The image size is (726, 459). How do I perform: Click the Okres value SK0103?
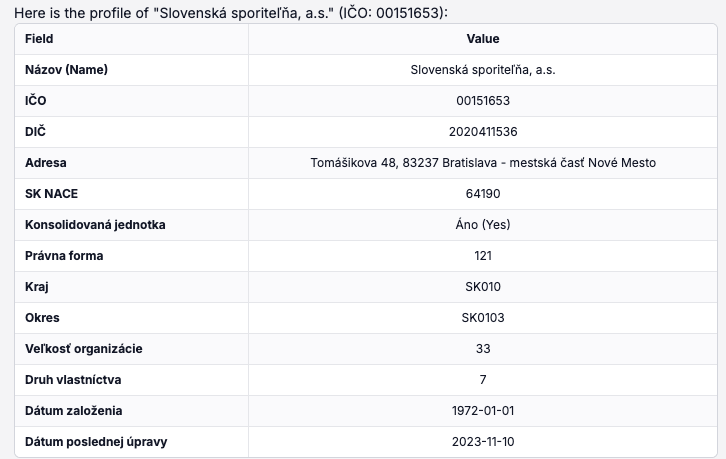[483, 318]
